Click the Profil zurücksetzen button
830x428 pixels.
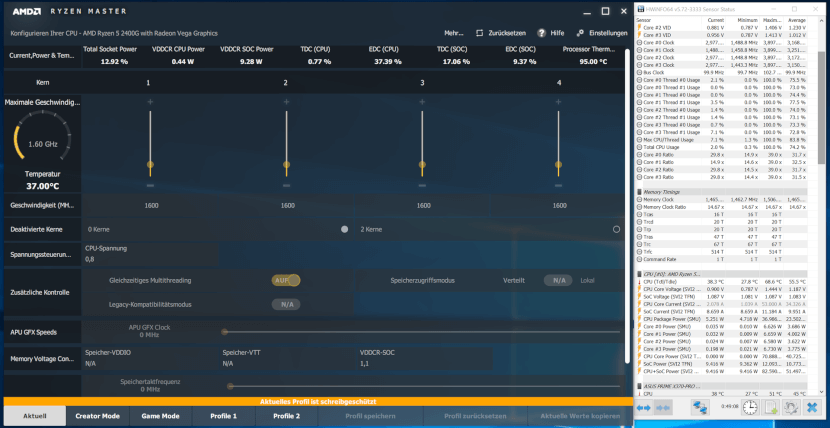coord(475,416)
